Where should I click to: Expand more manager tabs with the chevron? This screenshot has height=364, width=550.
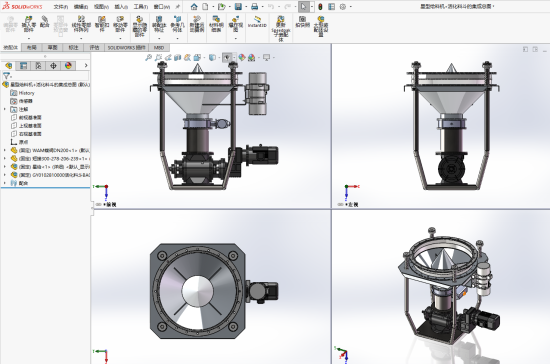point(86,66)
